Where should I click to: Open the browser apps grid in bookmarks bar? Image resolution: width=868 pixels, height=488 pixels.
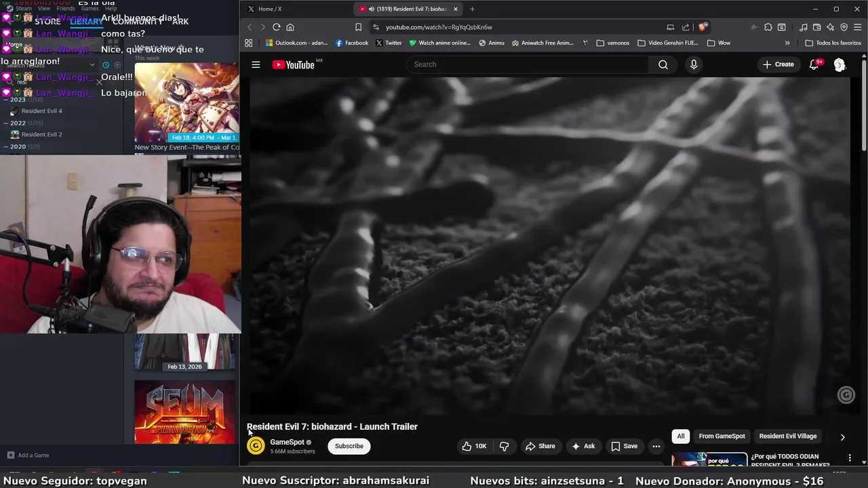[249, 43]
